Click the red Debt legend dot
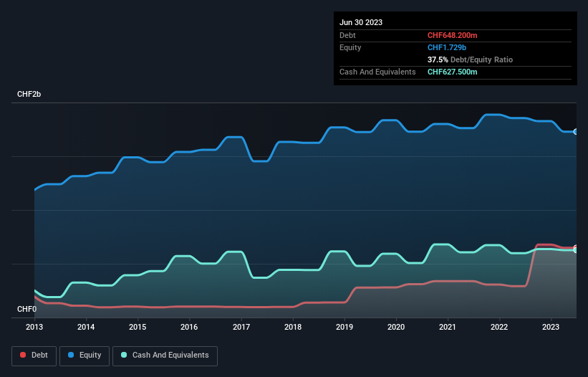This screenshot has width=588, height=377. coord(23,355)
